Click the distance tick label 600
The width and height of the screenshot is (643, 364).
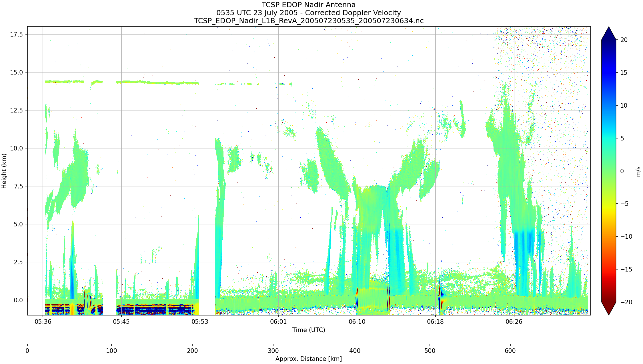510,351
